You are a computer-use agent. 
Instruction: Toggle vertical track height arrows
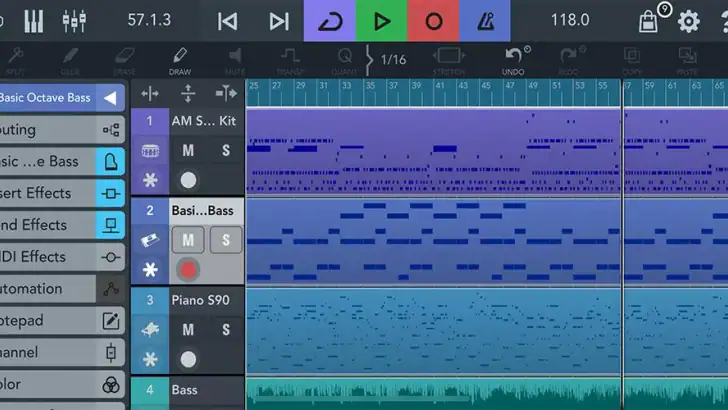point(188,94)
